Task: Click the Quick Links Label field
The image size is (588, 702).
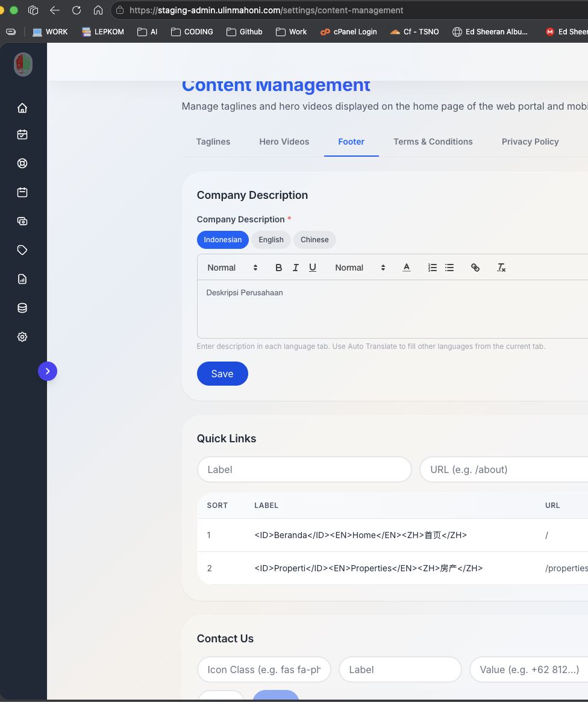Action: pyautogui.click(x=304, y=469)
